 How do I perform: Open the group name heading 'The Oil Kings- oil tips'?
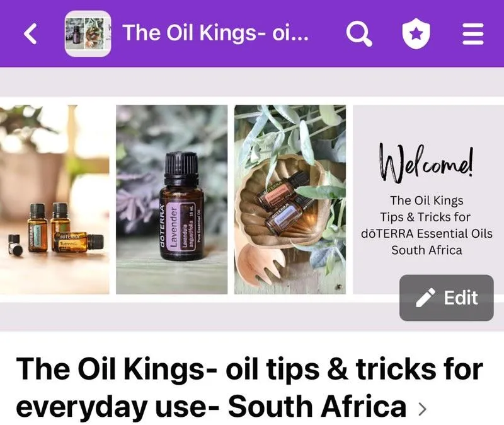click(249, 369)
